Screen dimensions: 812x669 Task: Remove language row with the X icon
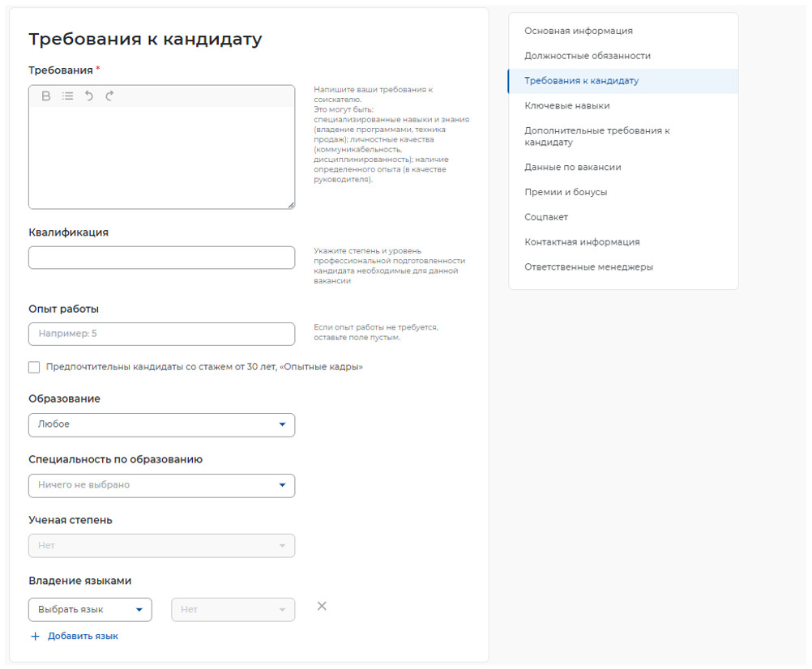click(x=322, y=607)
